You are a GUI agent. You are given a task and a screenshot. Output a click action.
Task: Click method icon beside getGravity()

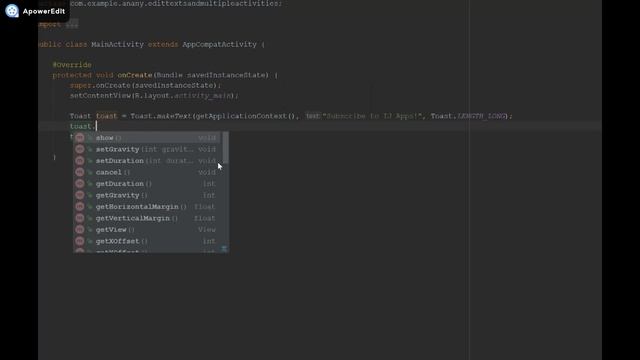pos(80,195)
